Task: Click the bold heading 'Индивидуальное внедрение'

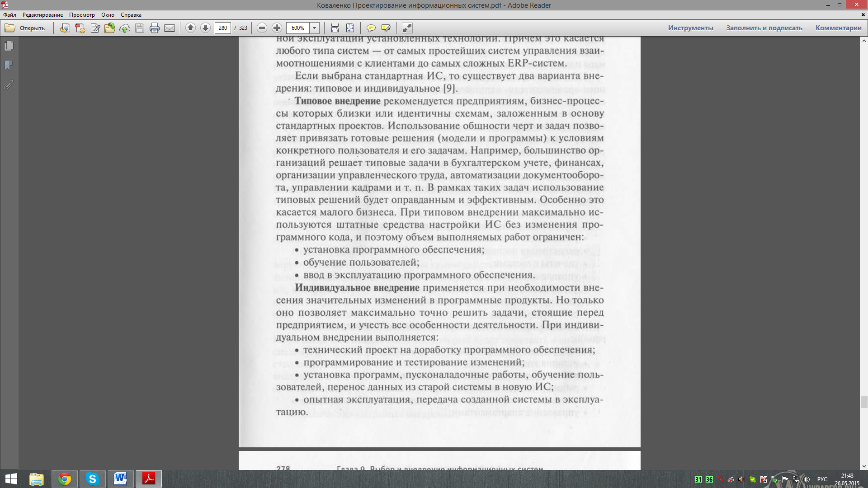Action: point(357,288)
